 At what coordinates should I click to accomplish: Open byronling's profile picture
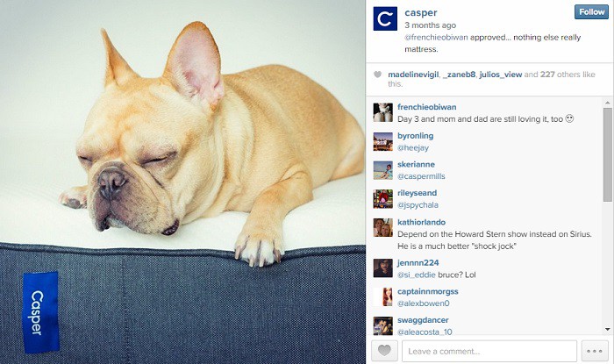pos(382,141)
